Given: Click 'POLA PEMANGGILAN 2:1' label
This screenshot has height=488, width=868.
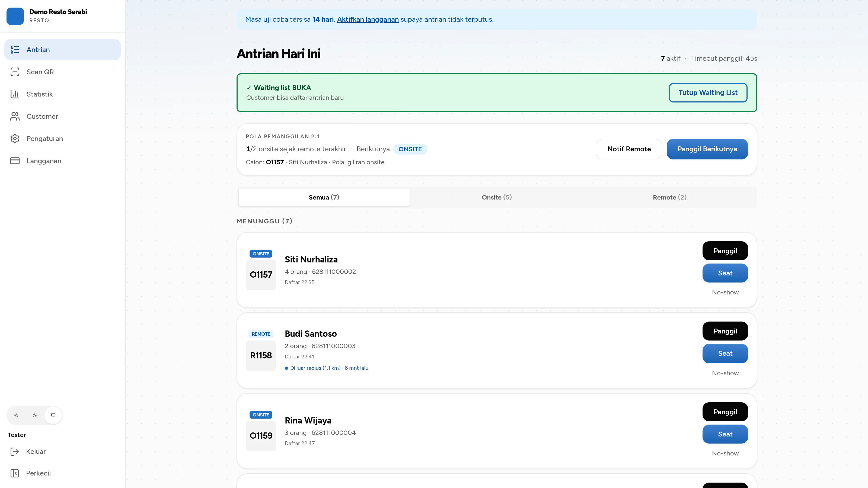Looking at the screenshot, I should click(282, 136).
